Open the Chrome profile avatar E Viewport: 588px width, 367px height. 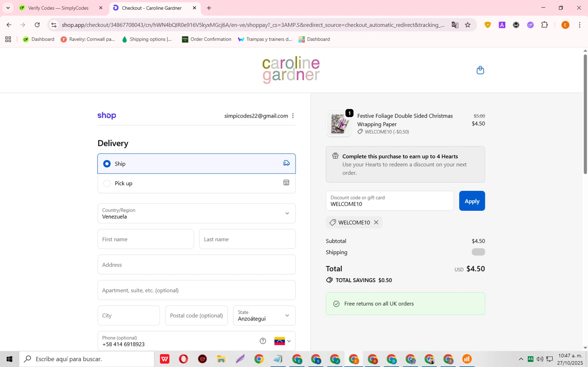point(565,25)
